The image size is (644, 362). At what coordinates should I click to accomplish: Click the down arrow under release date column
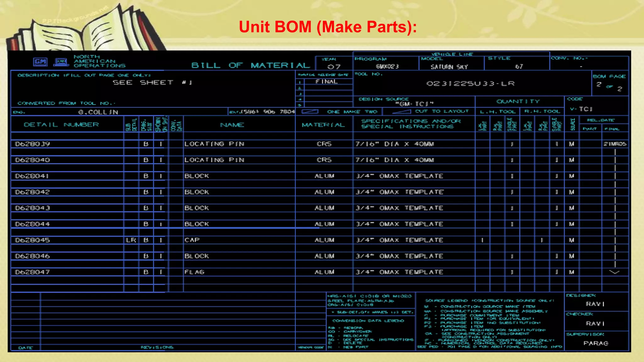pos(614,272)
